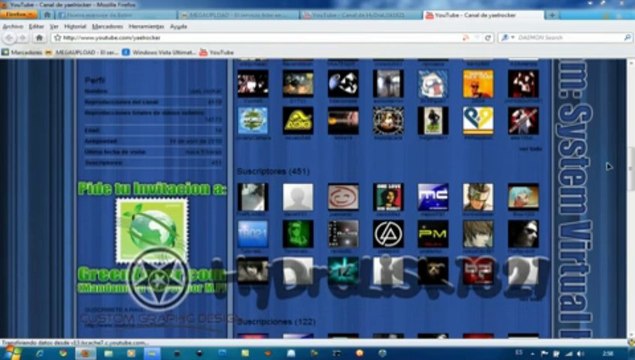Open the Archivo menu
635x360 pixels.
click(13, 26)
